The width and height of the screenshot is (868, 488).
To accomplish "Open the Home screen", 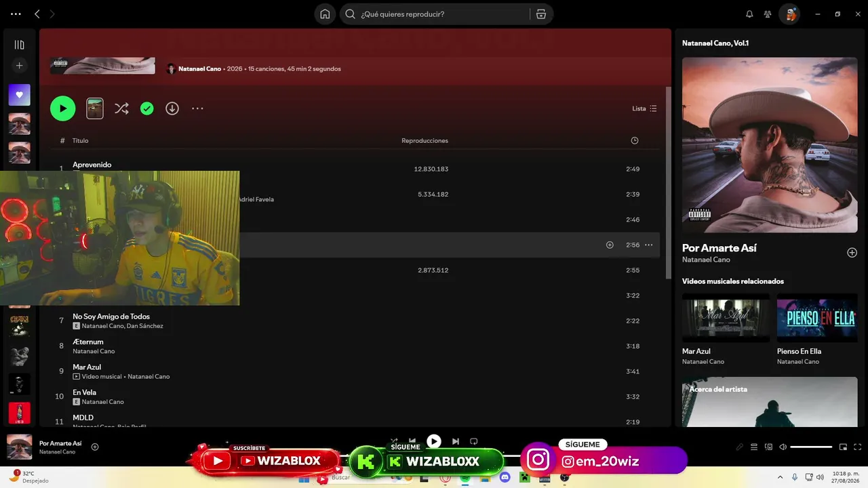I will (325, 14).
